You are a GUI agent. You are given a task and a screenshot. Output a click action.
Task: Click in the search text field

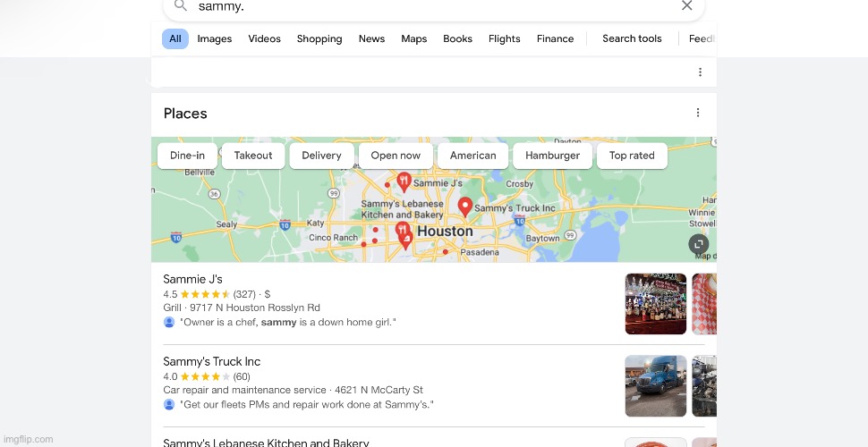point(430,6)
